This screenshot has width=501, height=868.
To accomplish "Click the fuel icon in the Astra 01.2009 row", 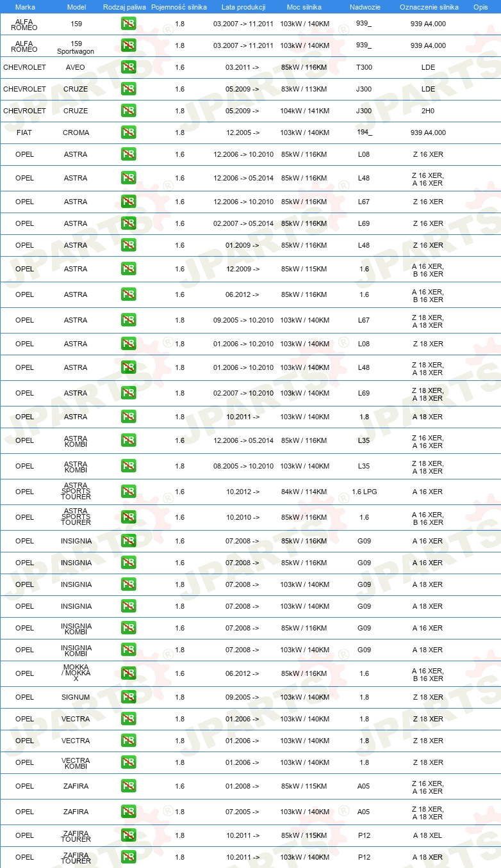I will [129, 245].
